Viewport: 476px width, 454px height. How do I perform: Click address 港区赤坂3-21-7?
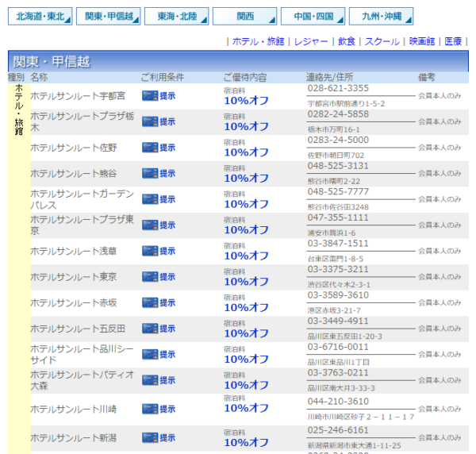point(334,310)
